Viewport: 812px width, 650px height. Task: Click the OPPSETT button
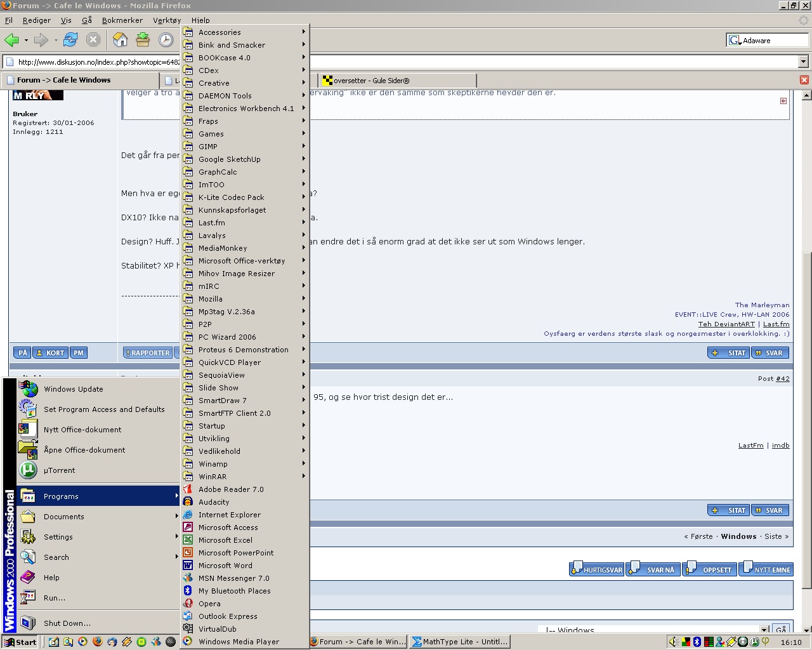point(710,569)
